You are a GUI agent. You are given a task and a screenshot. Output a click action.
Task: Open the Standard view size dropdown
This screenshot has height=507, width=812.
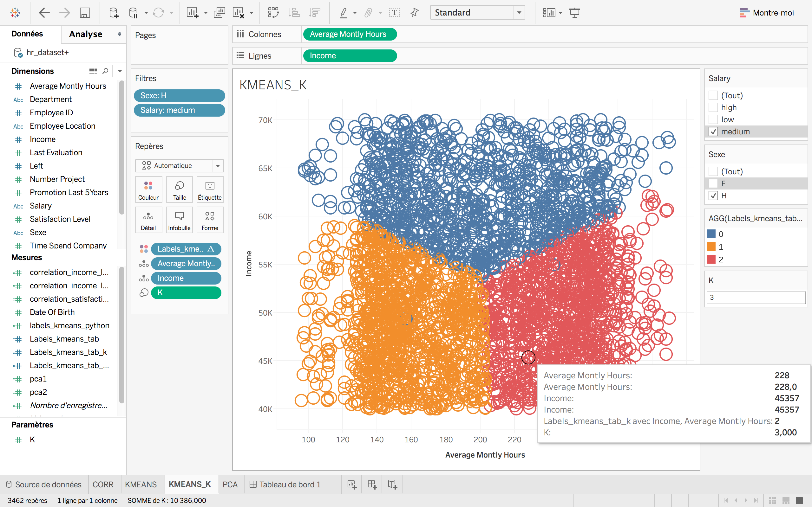coord(519,13)
